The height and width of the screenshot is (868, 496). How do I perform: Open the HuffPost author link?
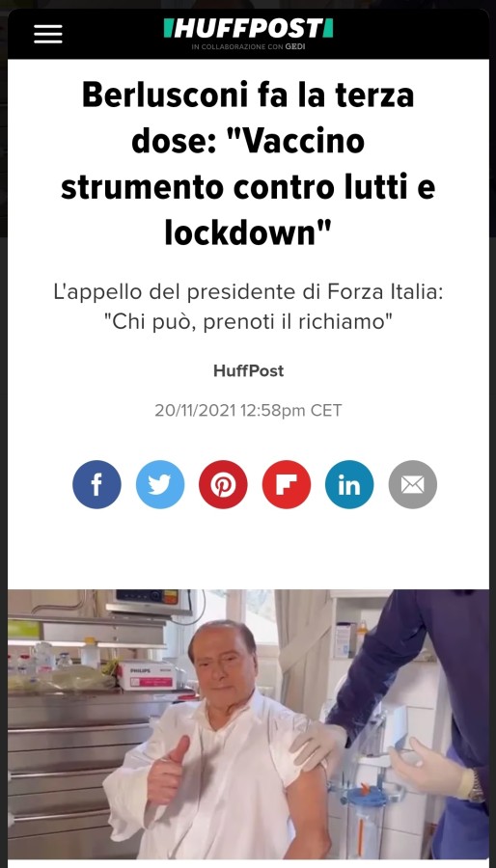tap(249, 371)
